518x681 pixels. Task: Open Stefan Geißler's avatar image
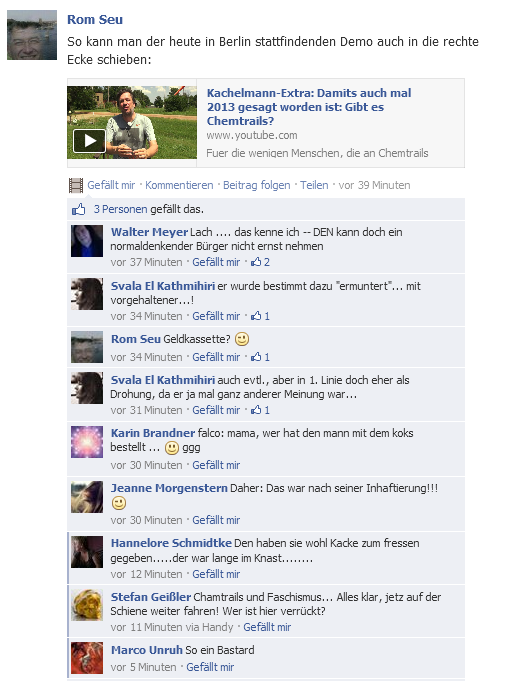87,605
